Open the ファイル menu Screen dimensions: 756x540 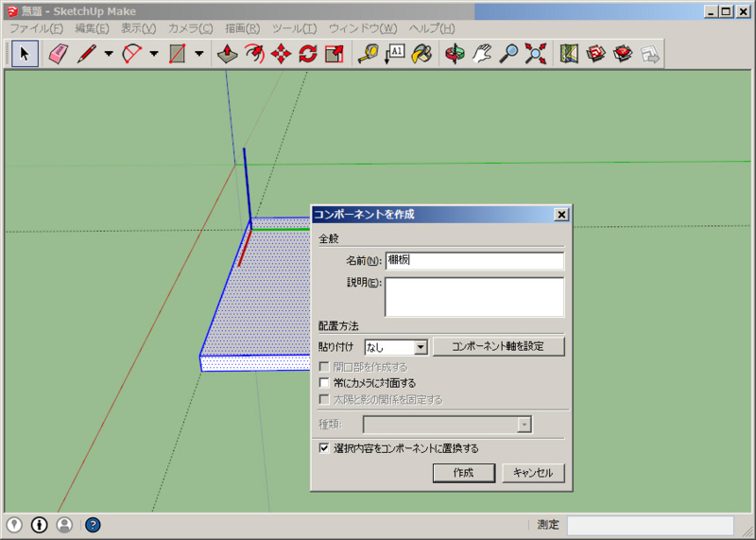37,28
